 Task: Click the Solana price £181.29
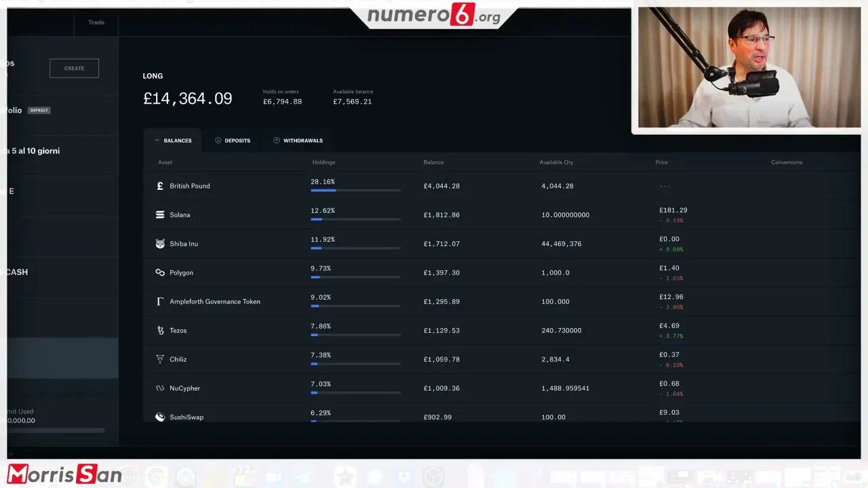(x=673, y=210)
